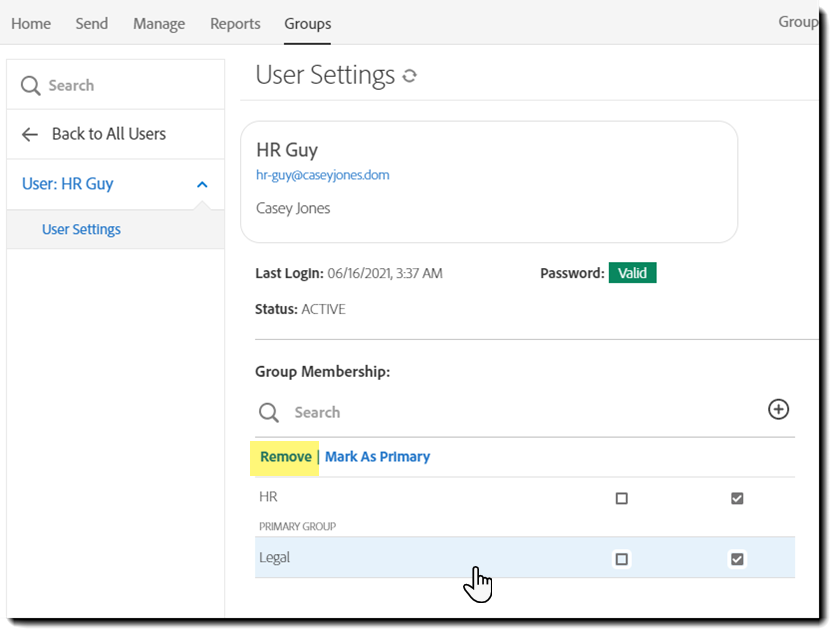This screenshot has height=629, width=830.
Task: Collapse the User: HR Guy section chevron
Action: [201, 184]
